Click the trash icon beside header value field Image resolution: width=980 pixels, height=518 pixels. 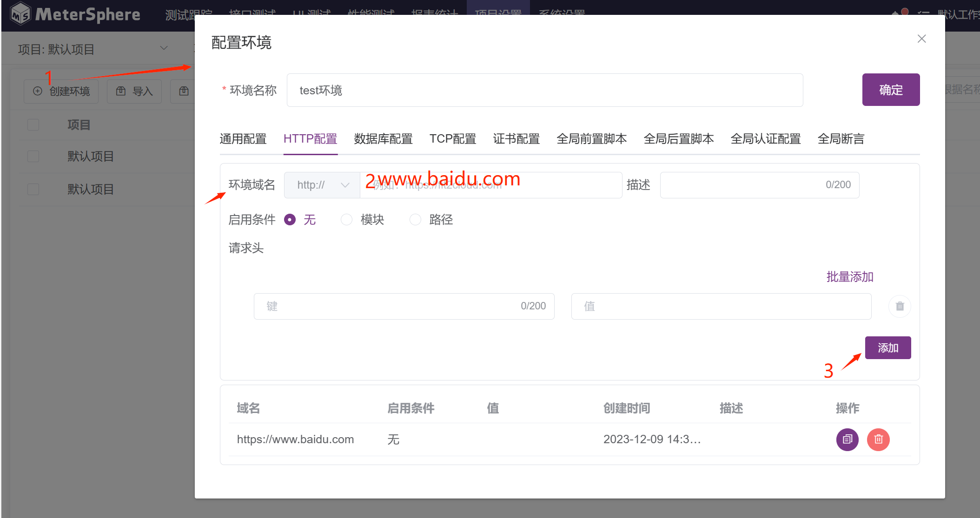coord(900,307)
